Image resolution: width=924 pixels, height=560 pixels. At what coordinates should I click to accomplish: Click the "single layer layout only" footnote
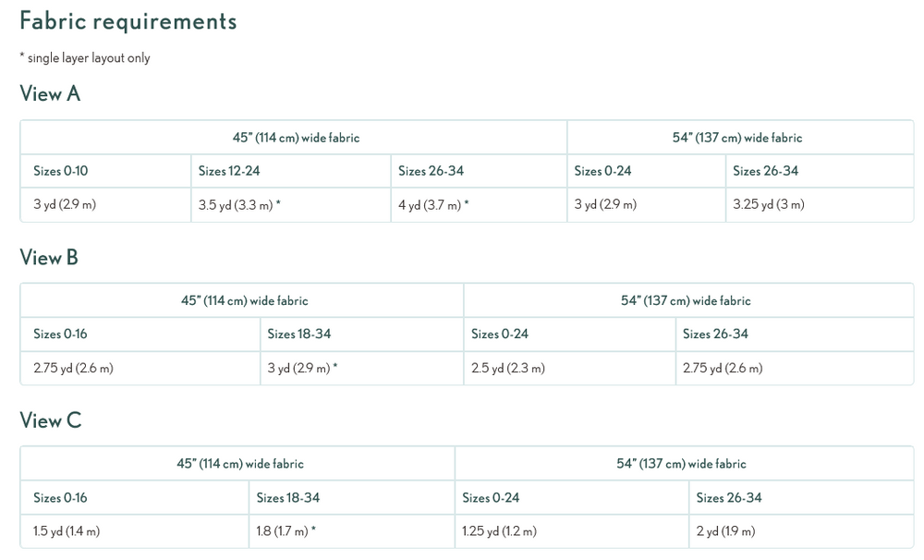[x=85, y=58]
